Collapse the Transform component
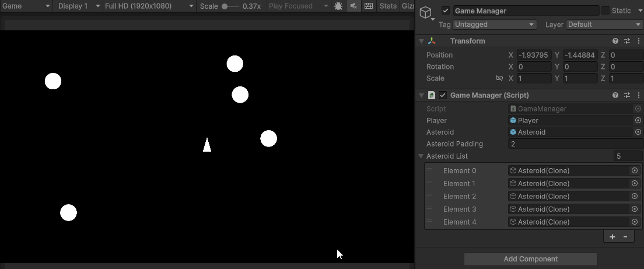 pyautogui.click(x=421, y=41)
